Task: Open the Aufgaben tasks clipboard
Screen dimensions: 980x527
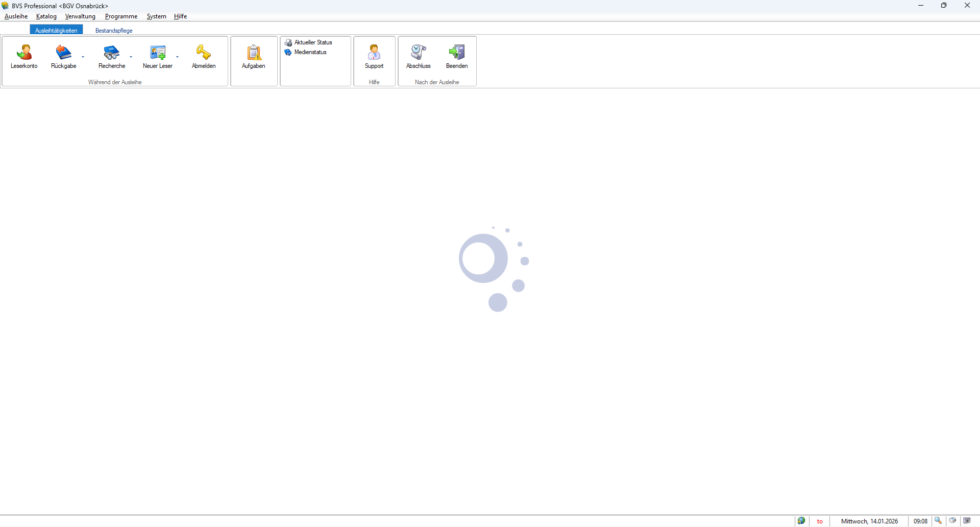Action: click(x=254, y=57)
